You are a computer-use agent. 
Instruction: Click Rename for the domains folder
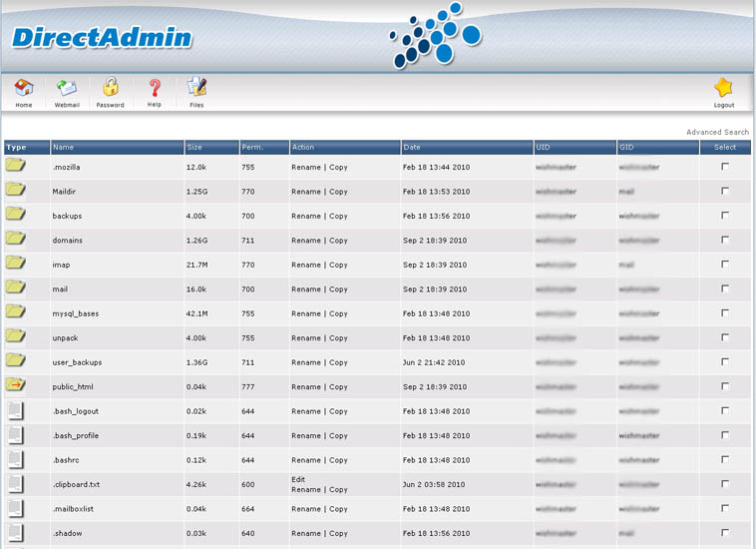coord(305,241)
